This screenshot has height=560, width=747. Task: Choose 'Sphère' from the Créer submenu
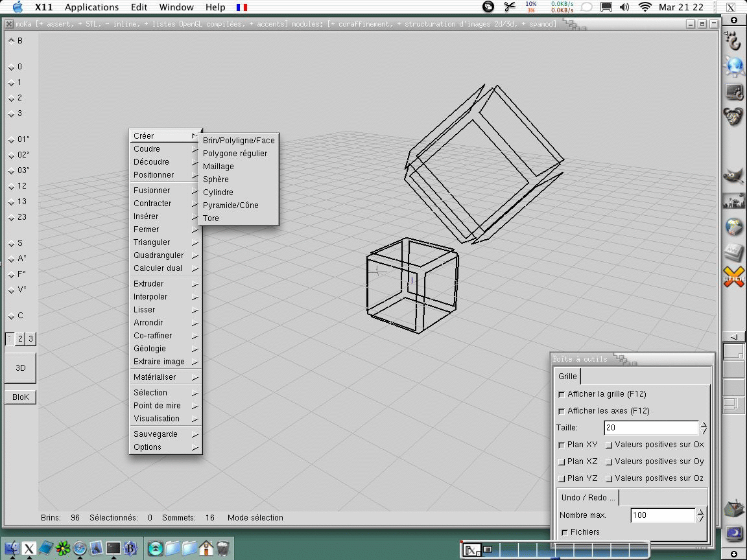coord(216,180)
